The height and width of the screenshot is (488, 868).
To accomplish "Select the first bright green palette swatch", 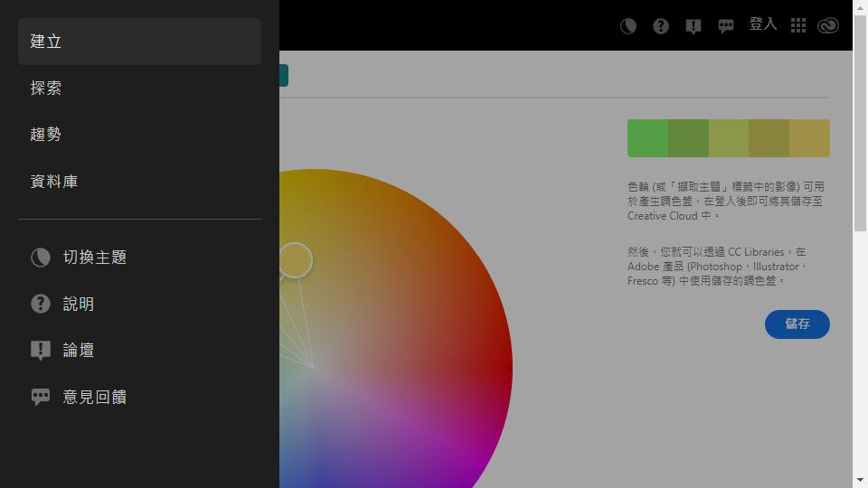I will pos(647,138).
